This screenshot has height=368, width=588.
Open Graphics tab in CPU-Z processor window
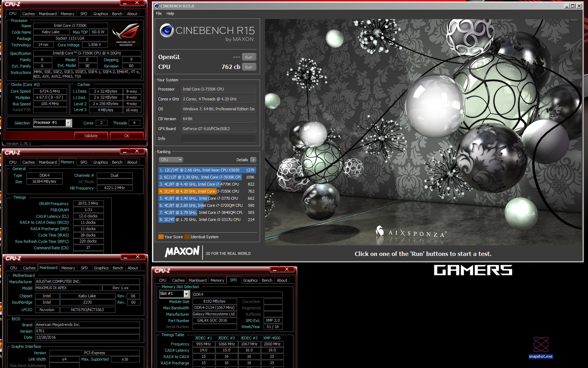100,14
